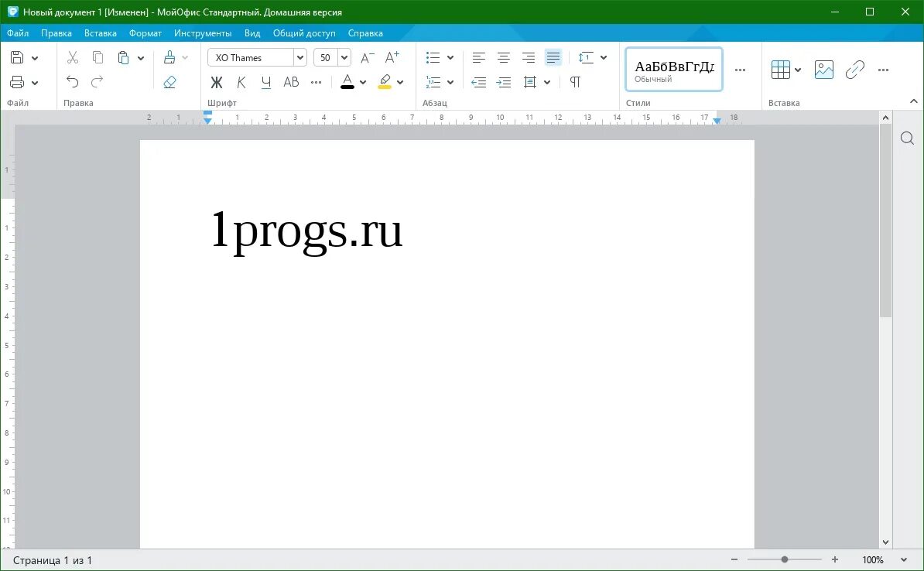Open the Инструменты menu
924x571 pixels.
point(203,33)
